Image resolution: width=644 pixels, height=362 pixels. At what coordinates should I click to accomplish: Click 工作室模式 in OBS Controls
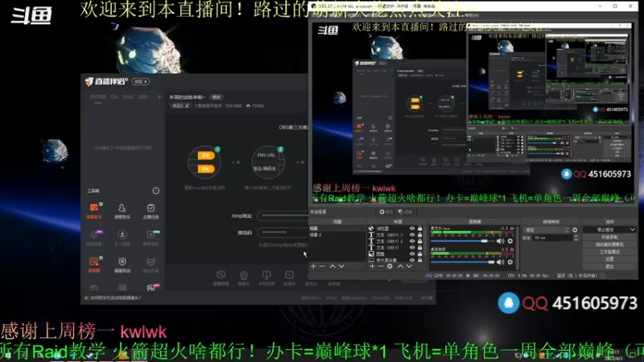[x=609, y=252]
